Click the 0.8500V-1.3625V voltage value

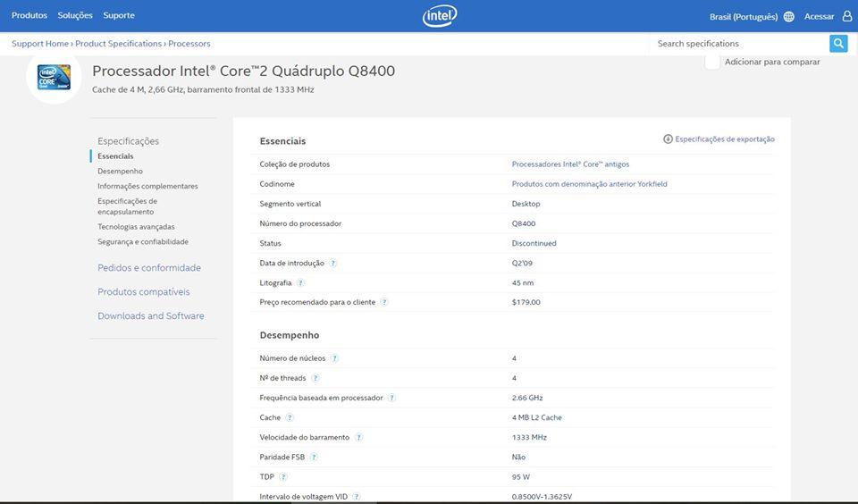click(x=542, y=496)
